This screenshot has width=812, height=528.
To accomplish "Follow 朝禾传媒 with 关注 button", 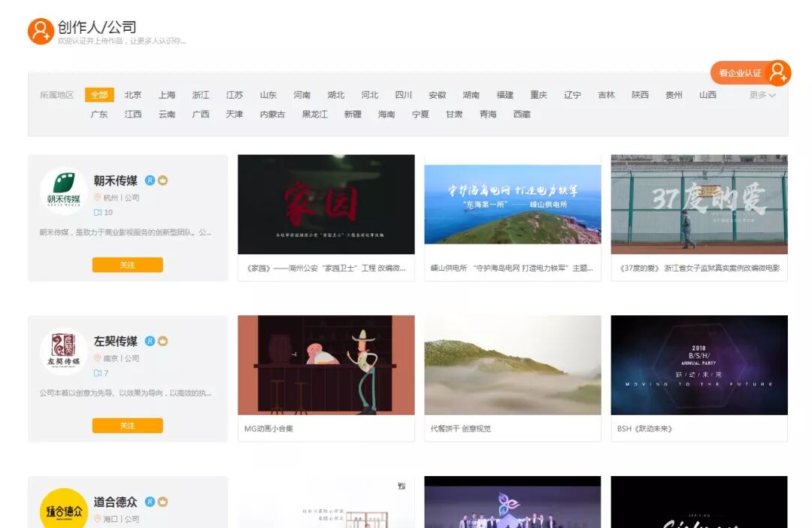I will click(127, 265).
